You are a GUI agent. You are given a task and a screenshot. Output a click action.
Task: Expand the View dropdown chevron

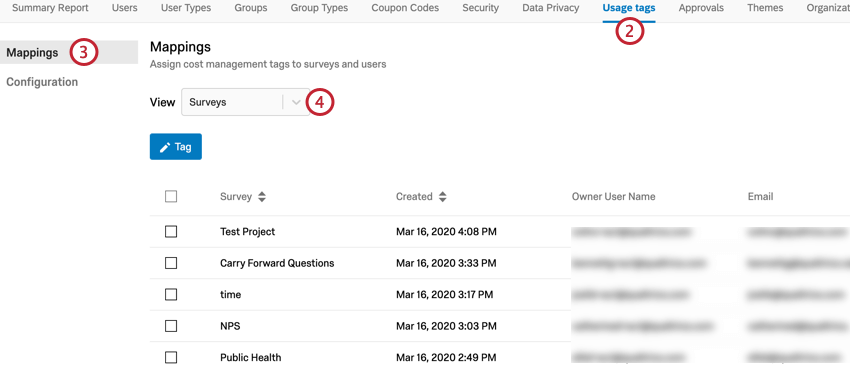point(296,102)
